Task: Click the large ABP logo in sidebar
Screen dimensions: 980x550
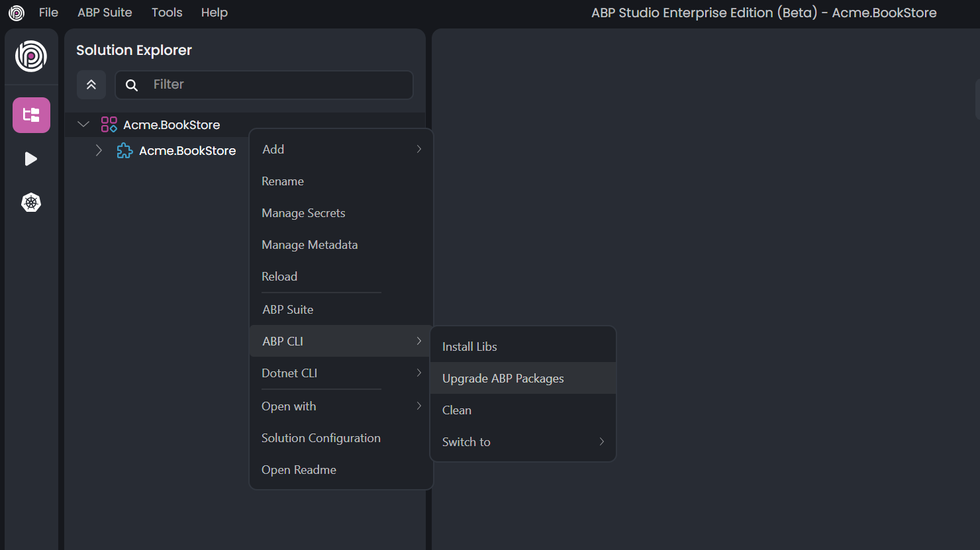Action: pyautogui.click(x=31, y=56)
